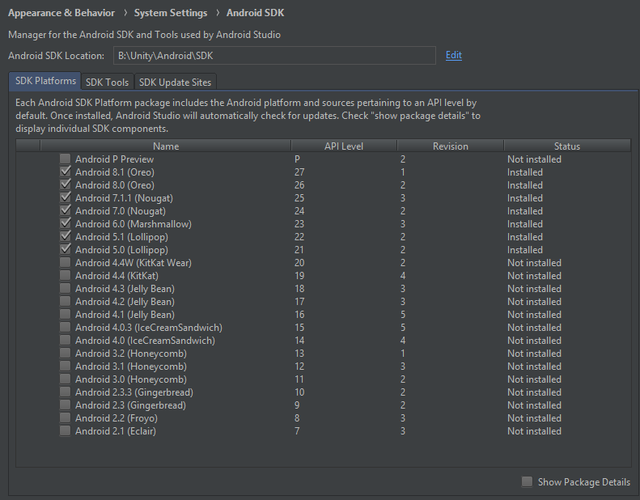Screen dimensions: 640x500
Task: Click API level 27 cell
Action: point(299,172)
